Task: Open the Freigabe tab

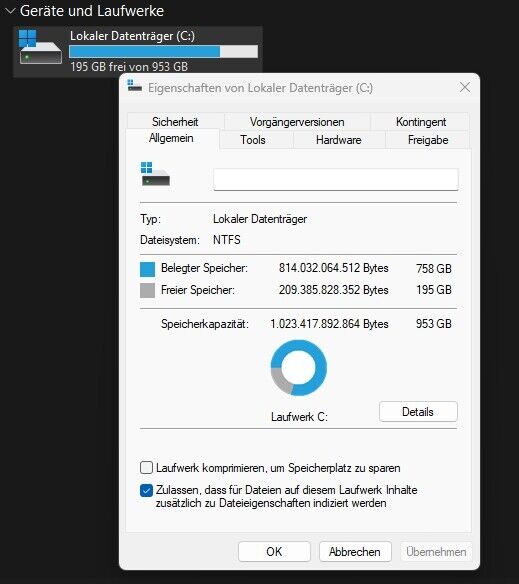Action: (x=428, y=140)
